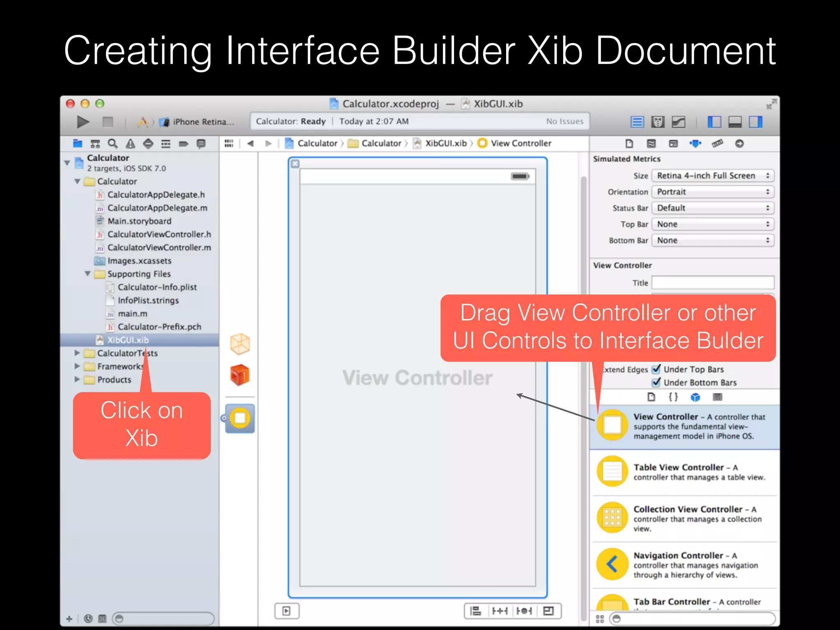The width and height of the screenshot is (840, 630).
Task: Toggle library icon grid view button
Action: [600, 619]
